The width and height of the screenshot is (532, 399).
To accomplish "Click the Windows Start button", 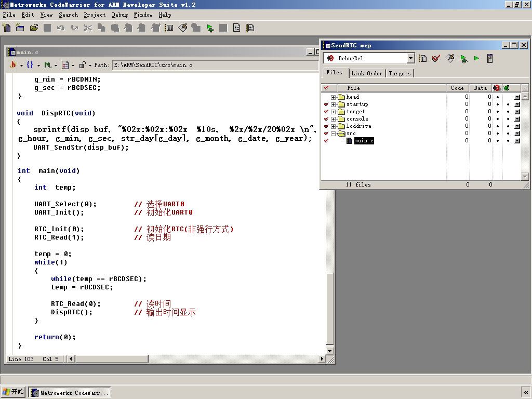I will pos(14,392).
